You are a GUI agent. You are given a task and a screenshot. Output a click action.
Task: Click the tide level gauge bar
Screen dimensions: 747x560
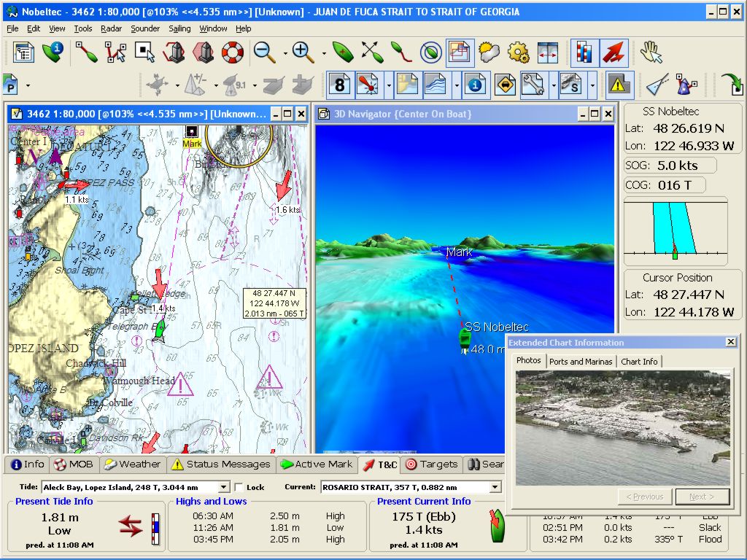[x=155, y=529]
